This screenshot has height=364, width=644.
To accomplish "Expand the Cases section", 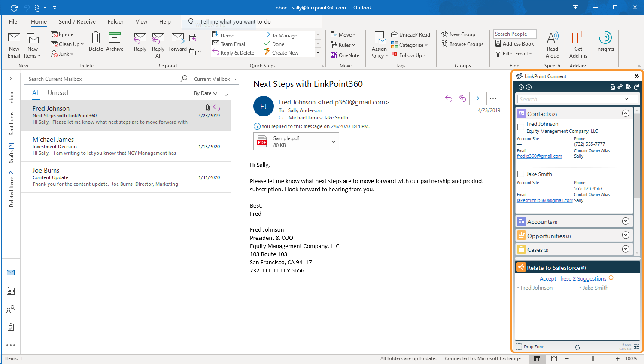I will pos(626,249).
